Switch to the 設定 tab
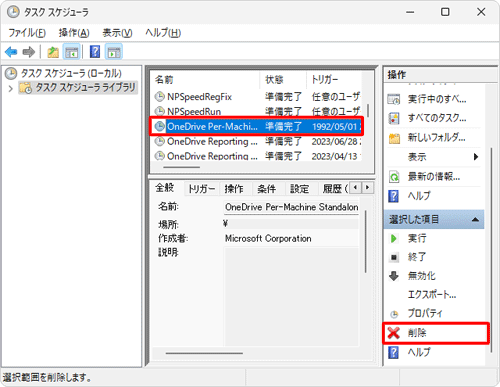Viewport: 500px width, 387px height. point(299,189)
